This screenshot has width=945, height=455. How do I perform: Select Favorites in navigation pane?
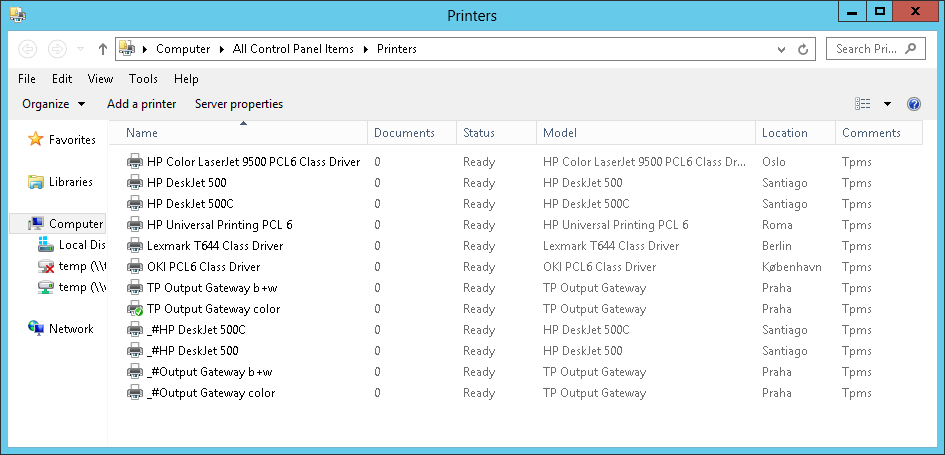[x=72, y=140]
